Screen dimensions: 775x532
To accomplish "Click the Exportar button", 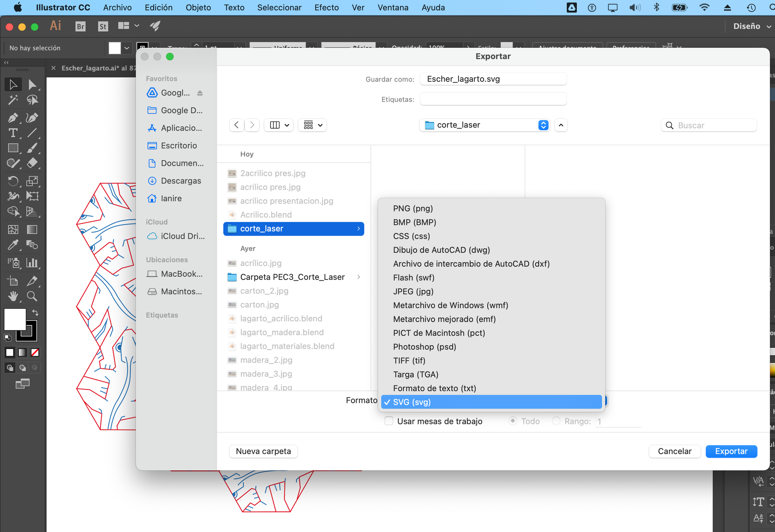I will coord(731,451).
